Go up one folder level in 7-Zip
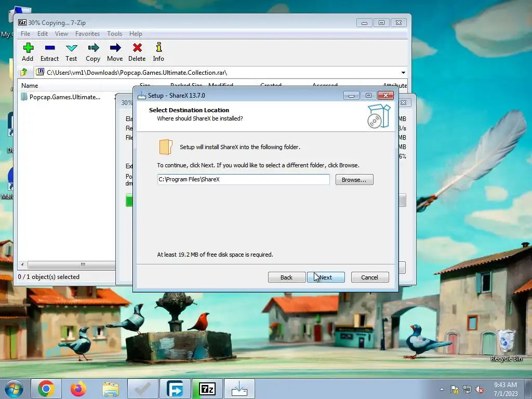Screen dimensions: 532x399 tap(24, 72)
